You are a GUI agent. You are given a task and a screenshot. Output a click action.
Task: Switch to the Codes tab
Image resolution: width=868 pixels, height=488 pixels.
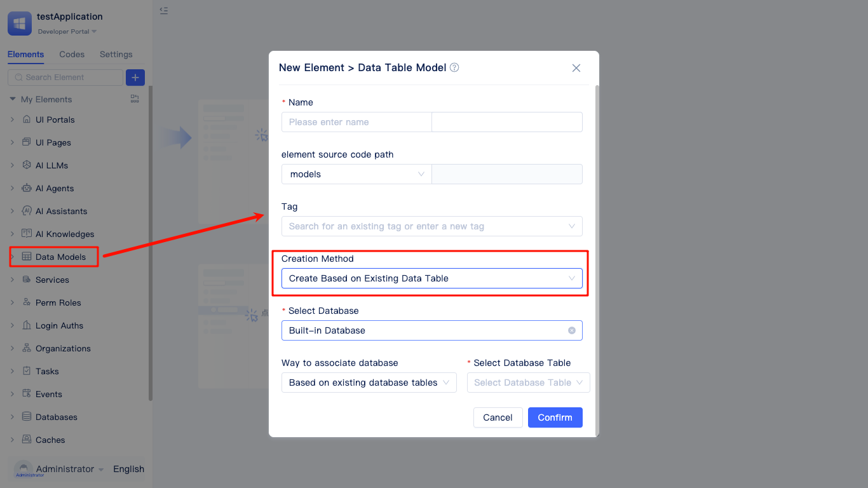click(72, 55)
